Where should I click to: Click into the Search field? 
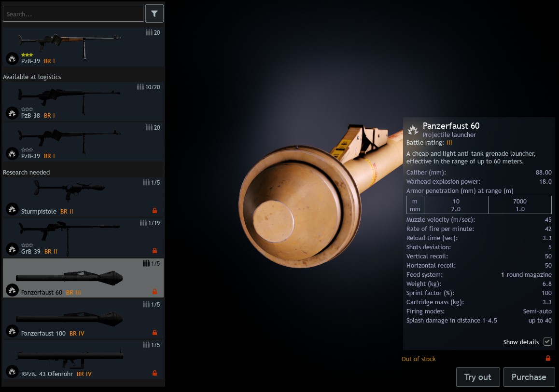click(x=73, y=14)
